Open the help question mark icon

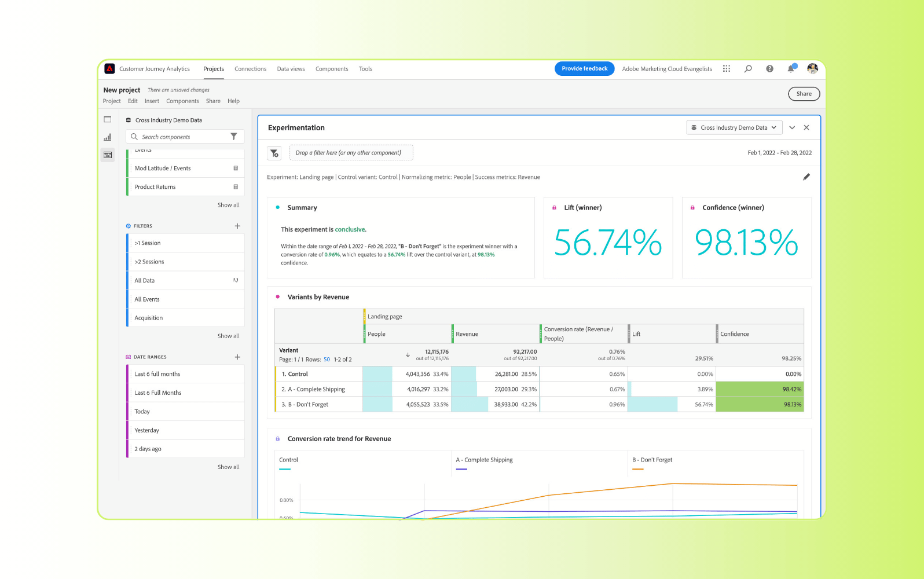[x=769, y=68]
